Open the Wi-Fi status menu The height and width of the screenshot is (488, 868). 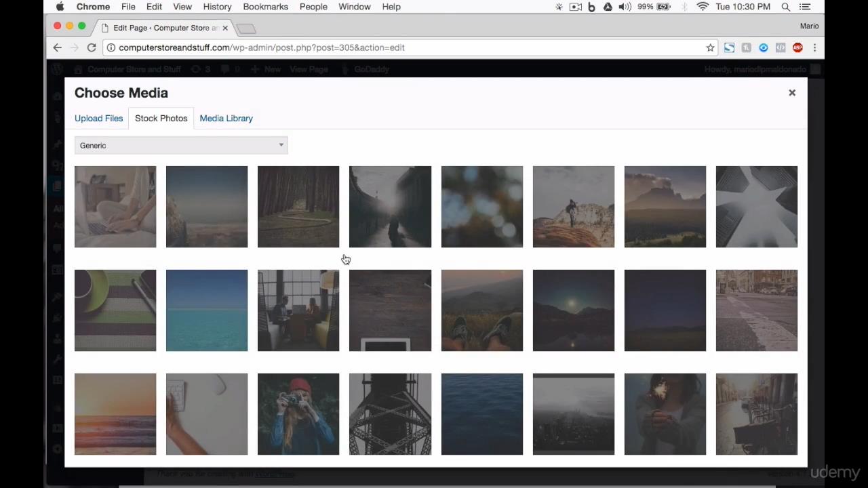[x=703, y=7]
